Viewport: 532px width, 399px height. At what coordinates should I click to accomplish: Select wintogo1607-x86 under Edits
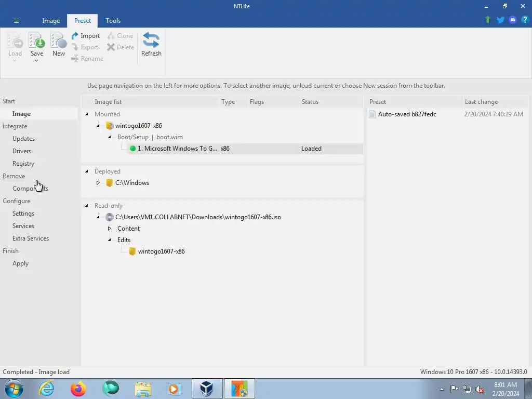(161, 251)
